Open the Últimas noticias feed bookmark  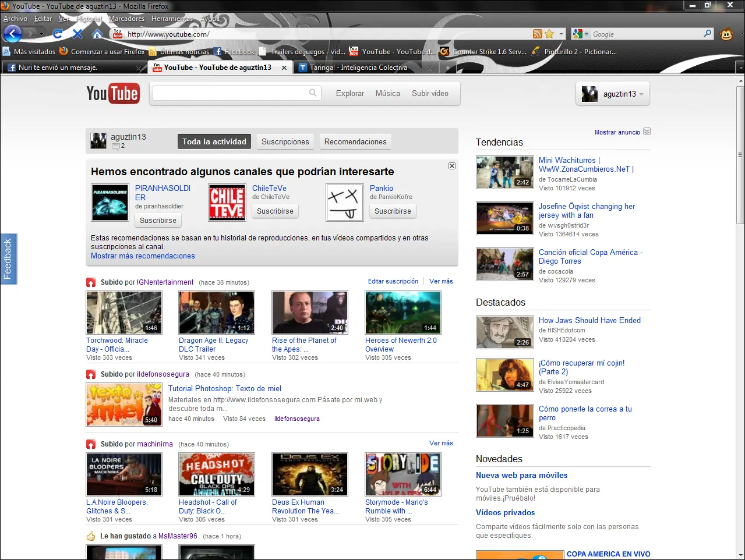point(179,52)
